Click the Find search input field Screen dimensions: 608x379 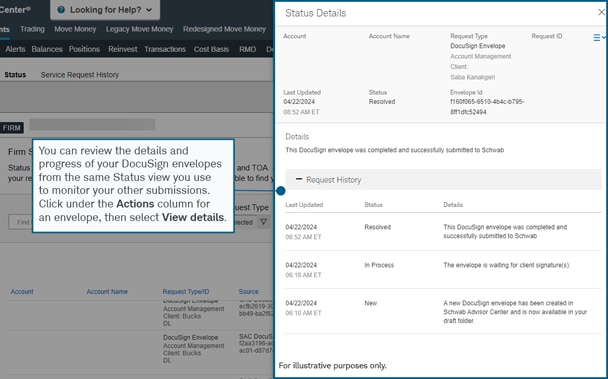point(20,222)
